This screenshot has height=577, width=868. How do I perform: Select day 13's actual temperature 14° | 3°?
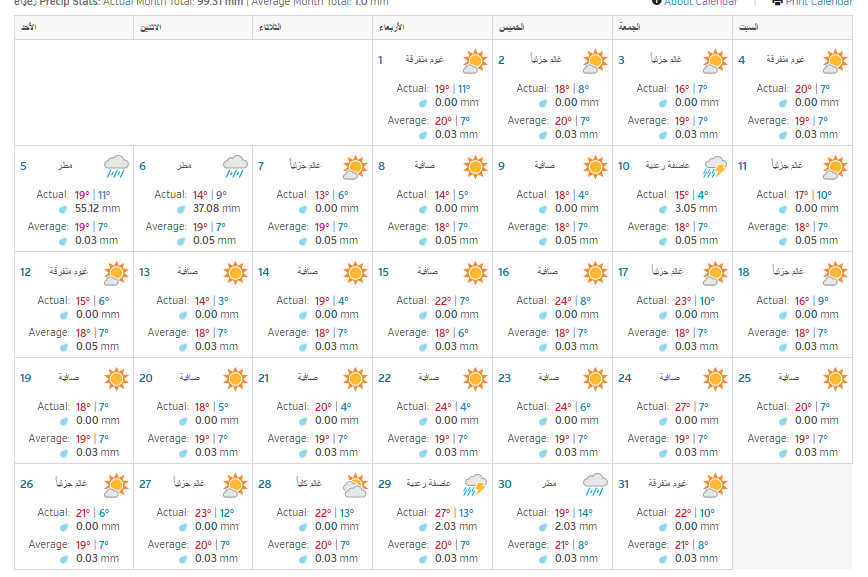pos(211,301)
